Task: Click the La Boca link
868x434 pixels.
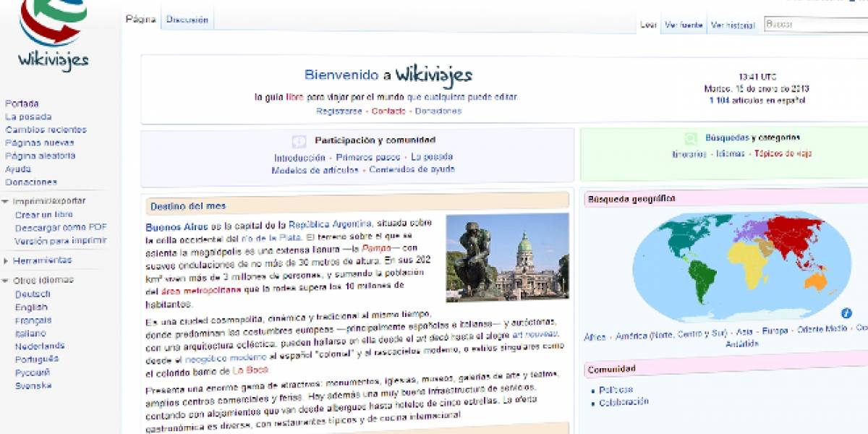Action: [250, 370]
